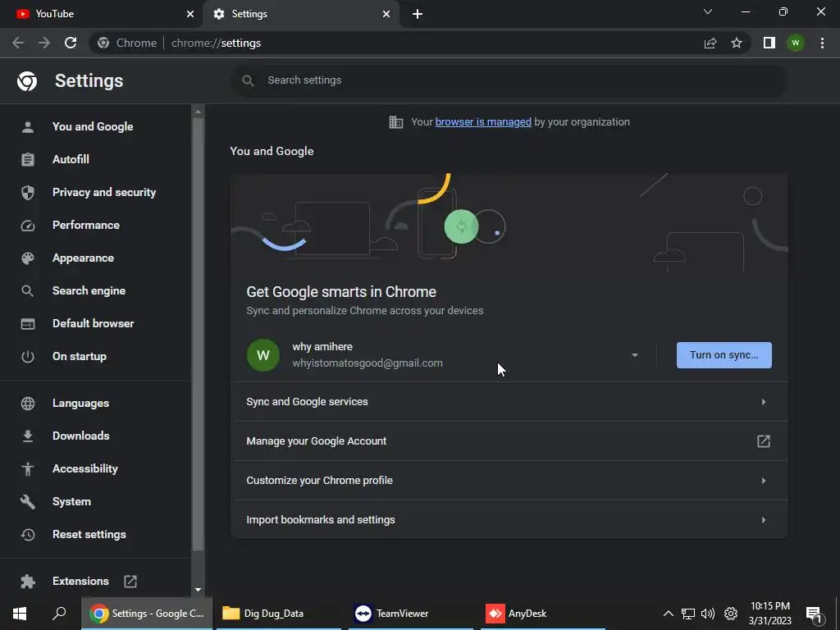The image size is (840, 630).
Task: Open Search engine settings
Action: point(89,290)
